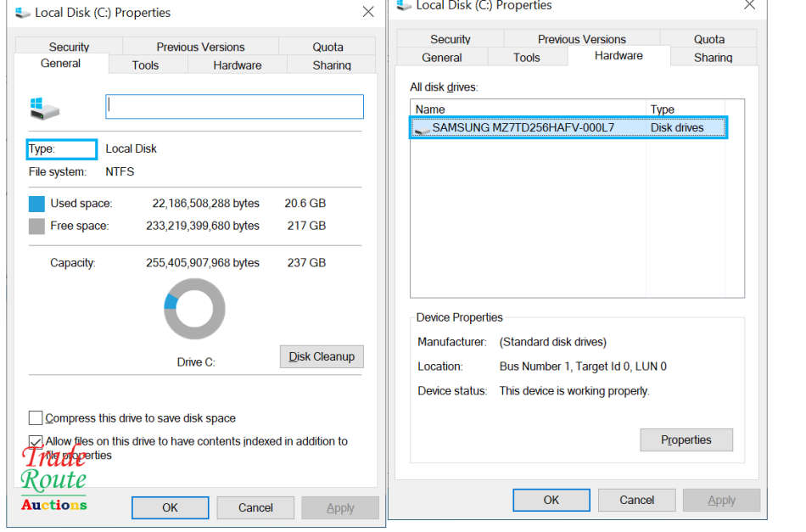Screen dimensions: 806x532
Task: Select SAMSUNG MZ7TD256HAFV-000L7 in drives list
Action: [523, 128]
